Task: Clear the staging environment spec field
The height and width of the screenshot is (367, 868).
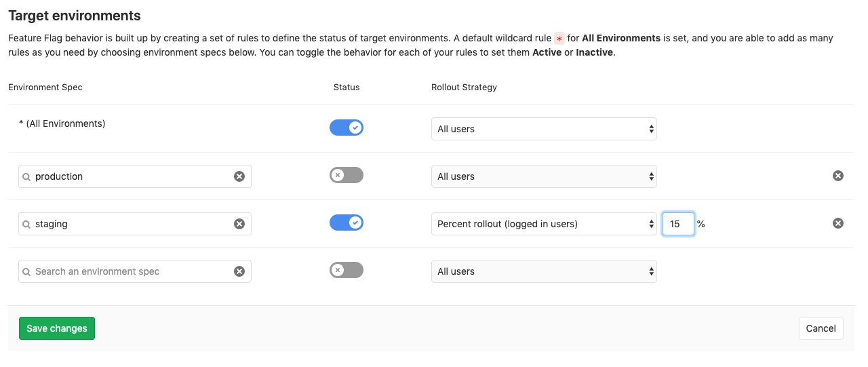Action: [239, 224]
